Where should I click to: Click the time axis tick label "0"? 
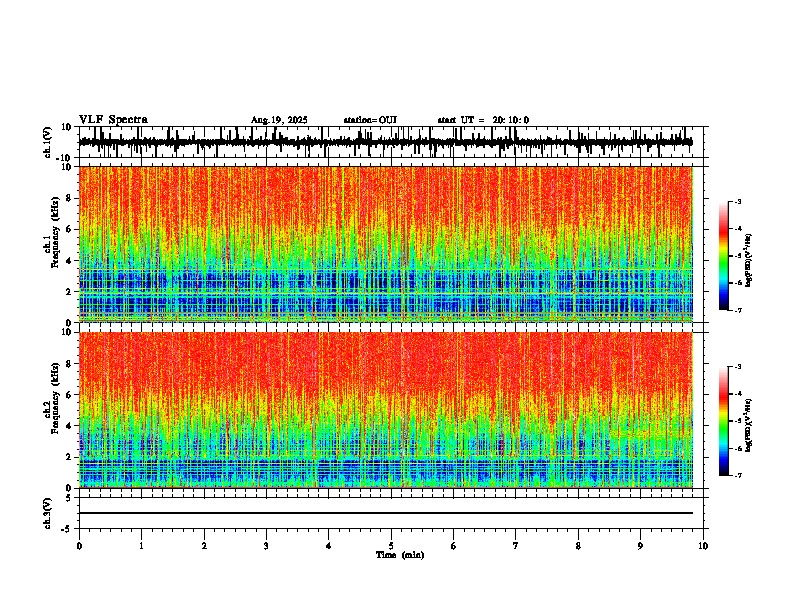(79, 546)
